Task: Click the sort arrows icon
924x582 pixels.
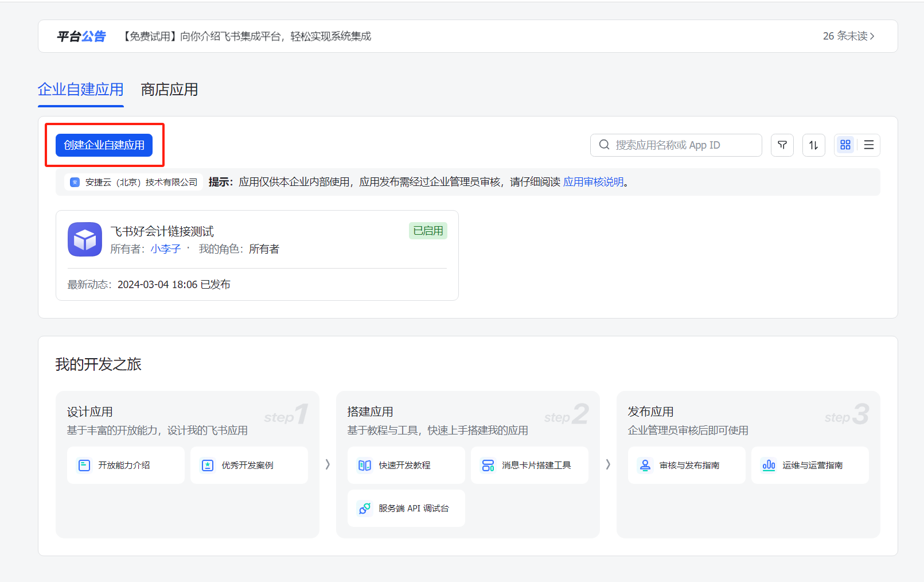Action: pyautogui.click(x=813, y=145)
